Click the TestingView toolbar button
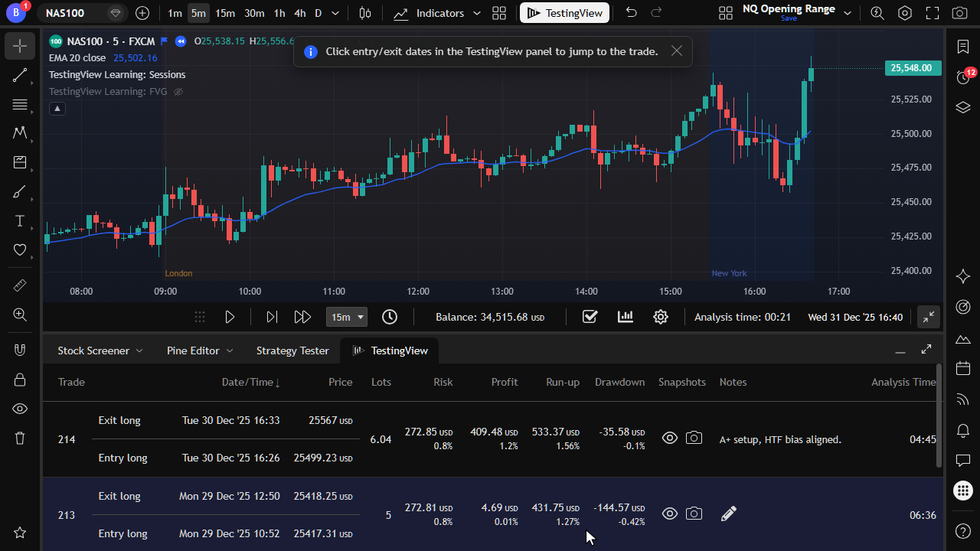Screen dimensions: 980x551 pyautogui.click(x=564, y=13)
